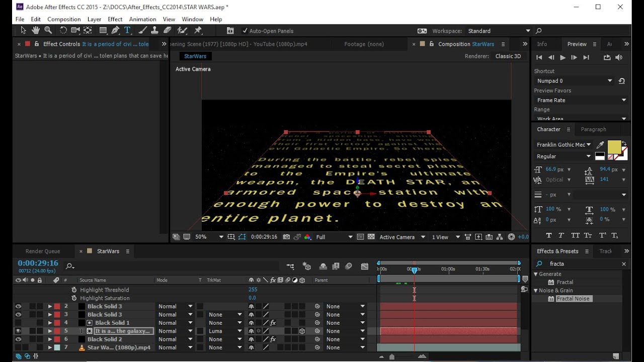Swap fill and stroke colors
This screenshot has width=644, height=362.
(x=624, y=144)
